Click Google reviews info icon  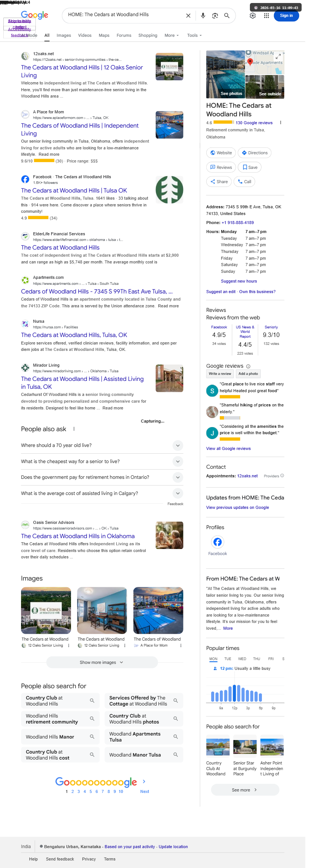point(248,366)
